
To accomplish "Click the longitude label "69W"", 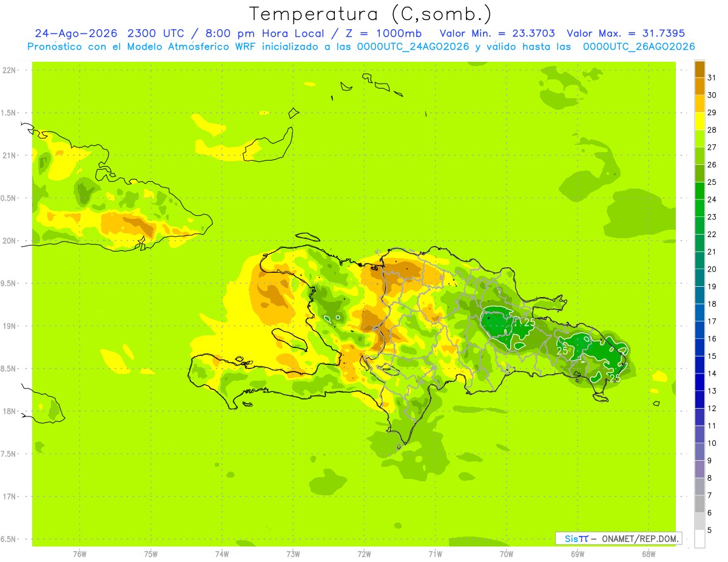I will click(x=578, y=554).
